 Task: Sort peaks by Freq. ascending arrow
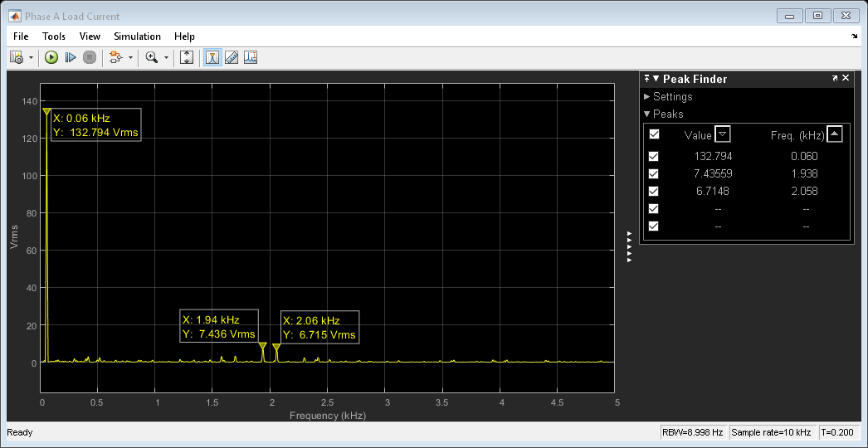click(x=835, y=134)
